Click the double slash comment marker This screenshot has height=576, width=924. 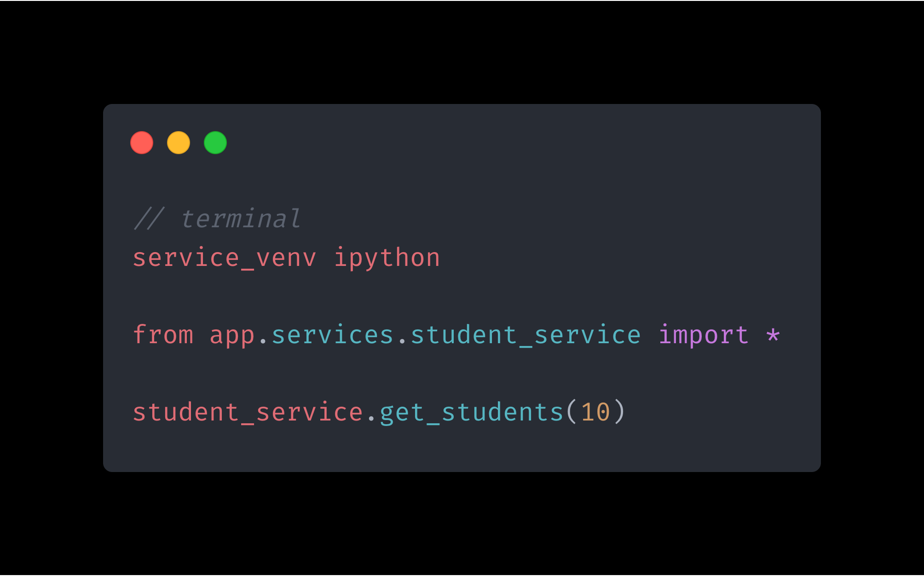(149, 219)
